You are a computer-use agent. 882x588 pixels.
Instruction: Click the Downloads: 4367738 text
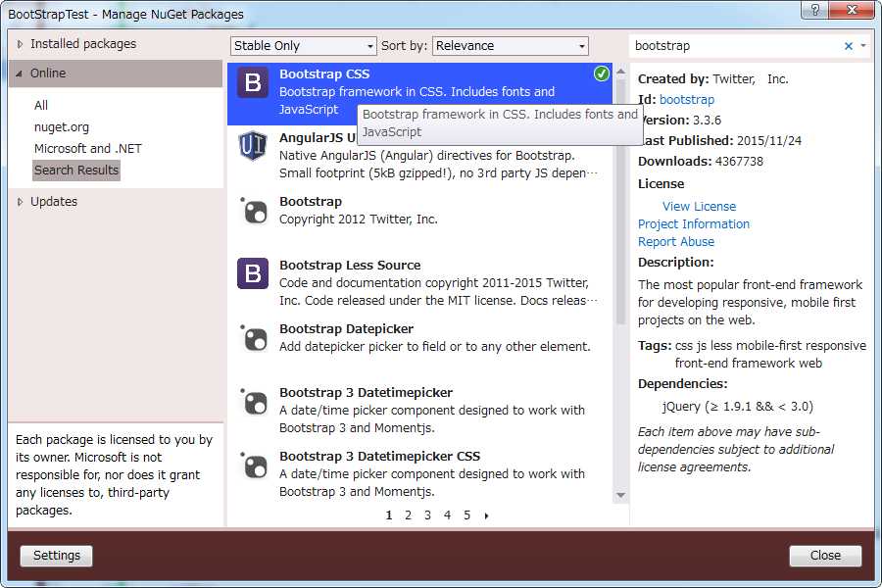pos(701,162)
